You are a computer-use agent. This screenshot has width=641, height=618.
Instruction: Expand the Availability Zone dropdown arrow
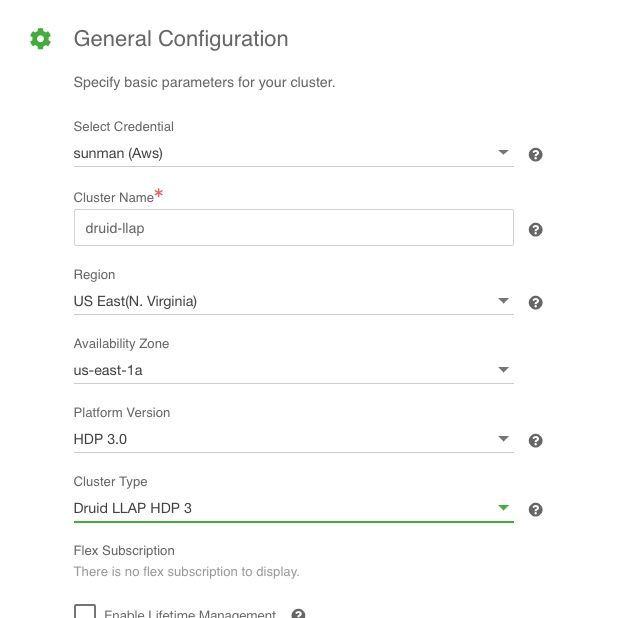click(x=503, y=370)
